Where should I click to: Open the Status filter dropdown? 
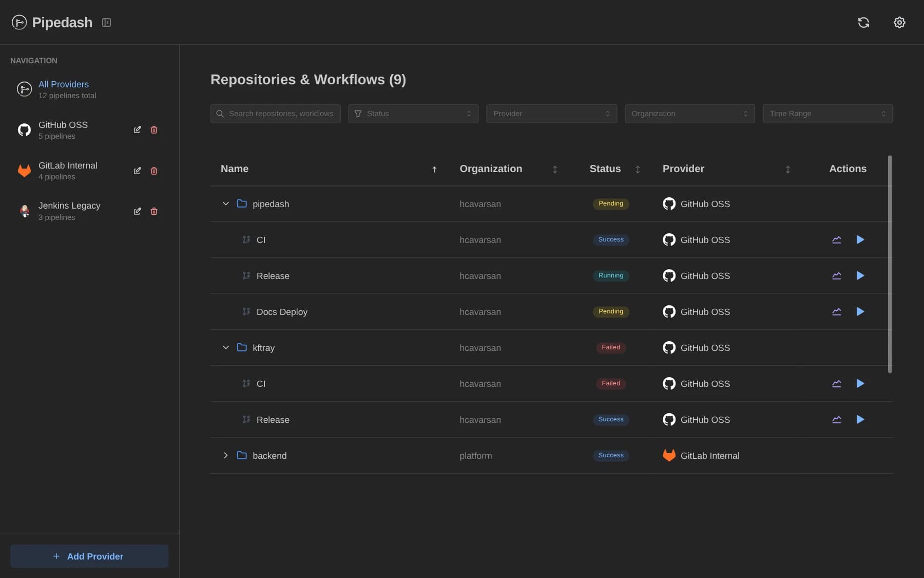pyautogui.click(x=413, y=114)
